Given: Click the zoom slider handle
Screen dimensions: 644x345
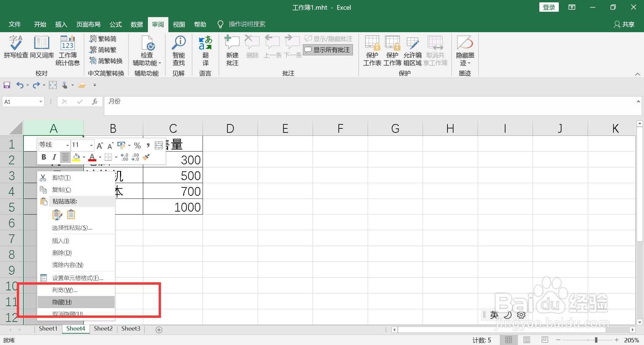Looking at the screenshot, I should [x=596, y=340].
